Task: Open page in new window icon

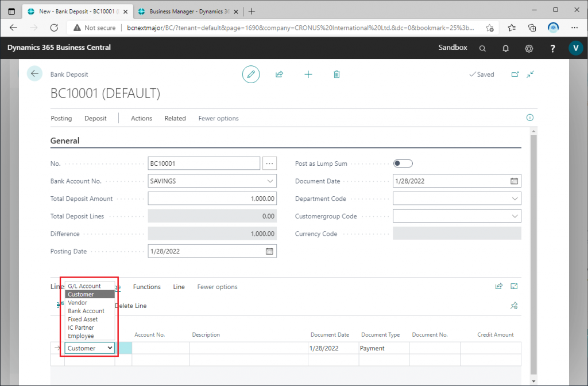Action: (515, 74)
